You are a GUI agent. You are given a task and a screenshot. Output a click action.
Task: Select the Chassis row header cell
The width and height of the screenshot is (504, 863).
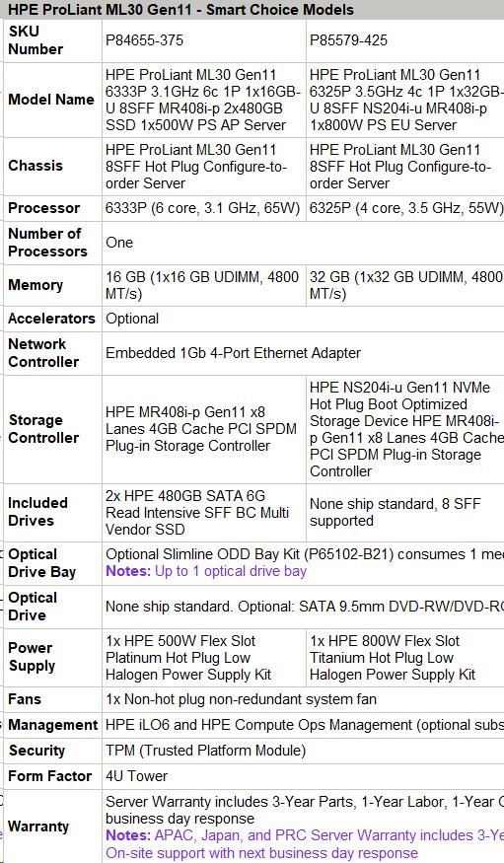click(x=52, y=167)
